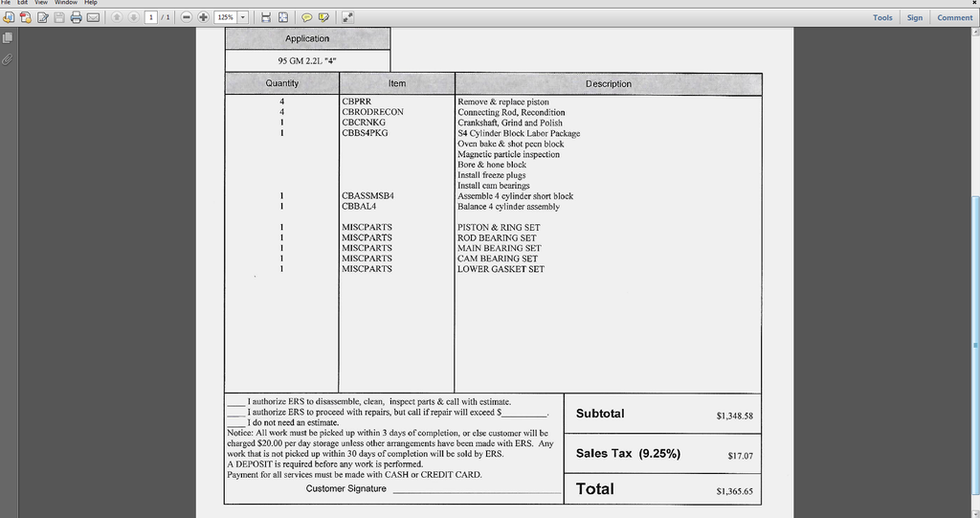Open the Comment pane

[x=954, y=17]
